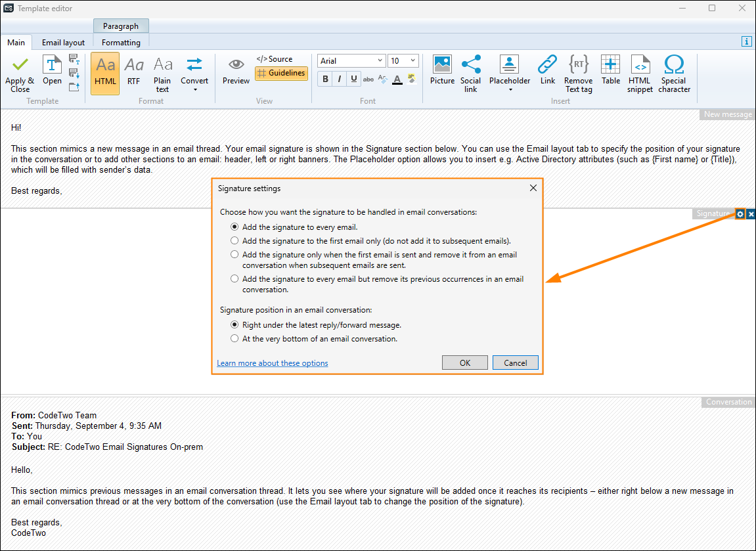Select 'Add the signature to every email'

pos(234,227)
